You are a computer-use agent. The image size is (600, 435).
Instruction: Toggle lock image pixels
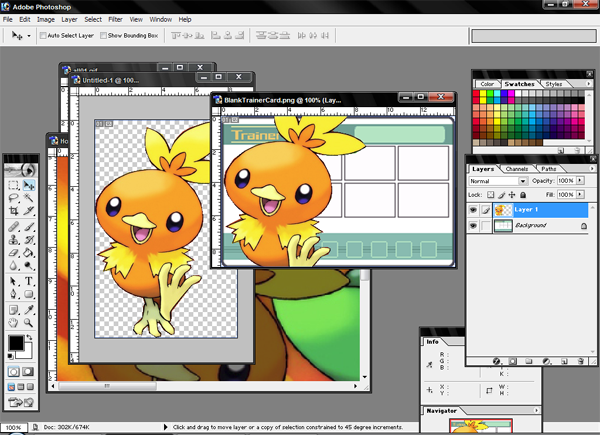(502, 194)
